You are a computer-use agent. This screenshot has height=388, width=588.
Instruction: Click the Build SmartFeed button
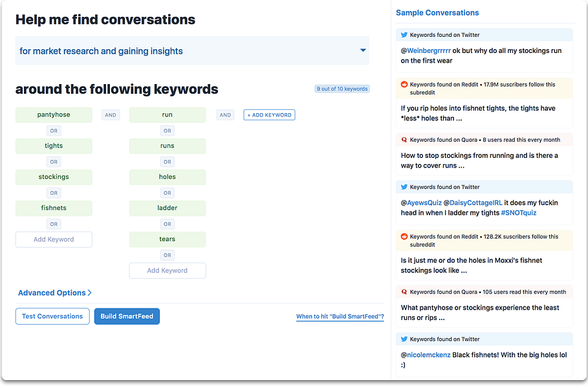[x=127, y=316]
